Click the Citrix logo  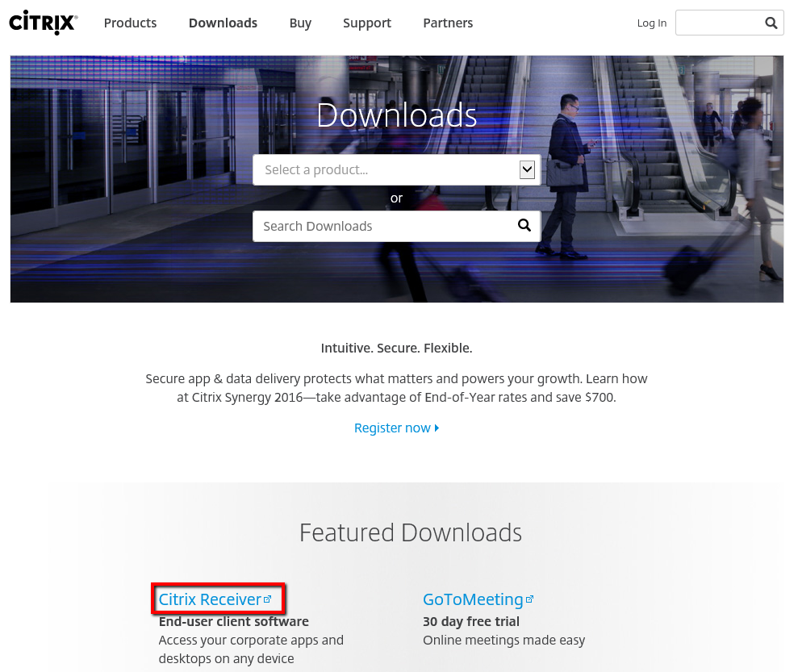44,23
